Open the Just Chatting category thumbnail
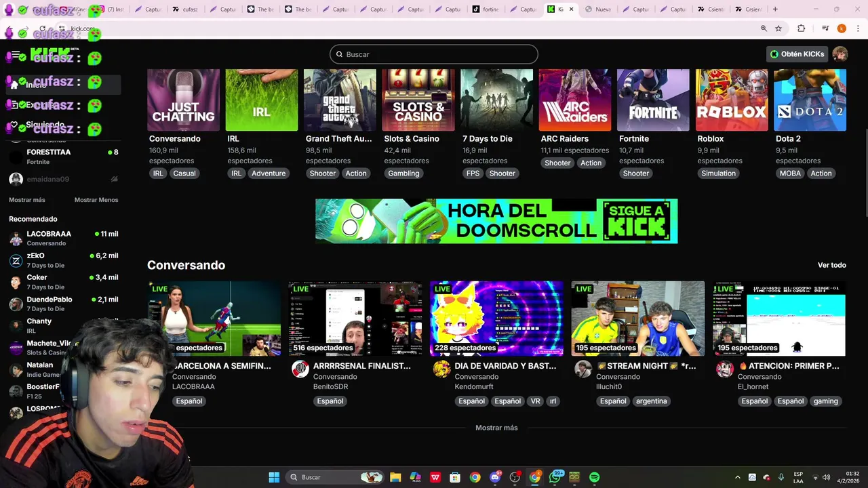Image resolution: width=868 pixels, height=488 pixels. pyautogui.click(x=184, y=100)
